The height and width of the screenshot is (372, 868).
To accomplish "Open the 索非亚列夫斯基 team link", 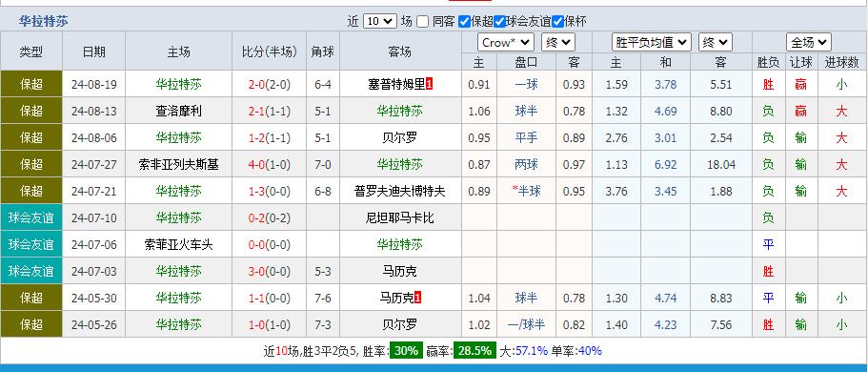I will click(178, 164).
